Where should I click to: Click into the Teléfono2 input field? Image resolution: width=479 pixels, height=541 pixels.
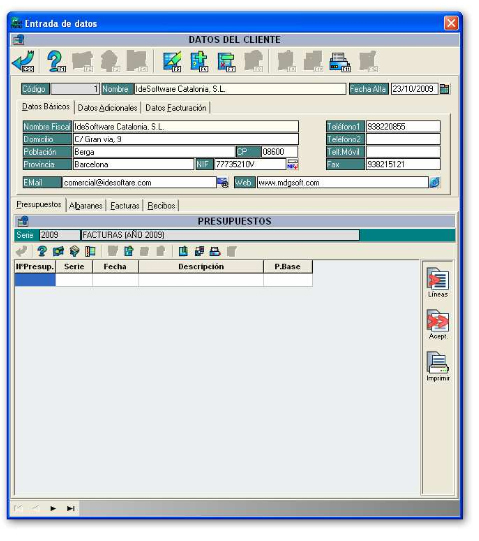[x=403, y=139]
